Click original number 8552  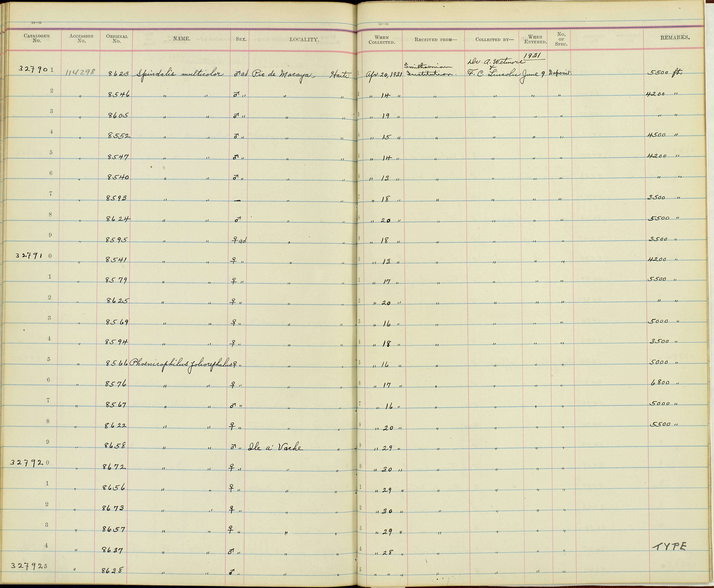(119, 136)
